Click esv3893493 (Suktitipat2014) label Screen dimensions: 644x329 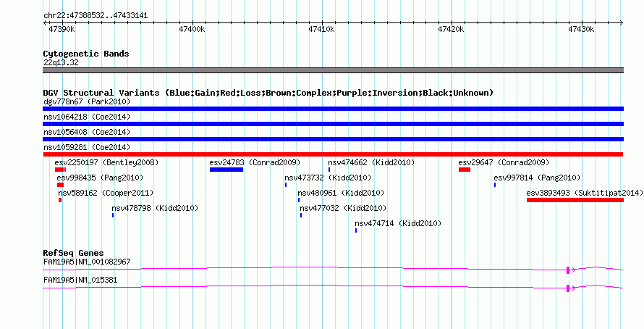pos(585,193)
